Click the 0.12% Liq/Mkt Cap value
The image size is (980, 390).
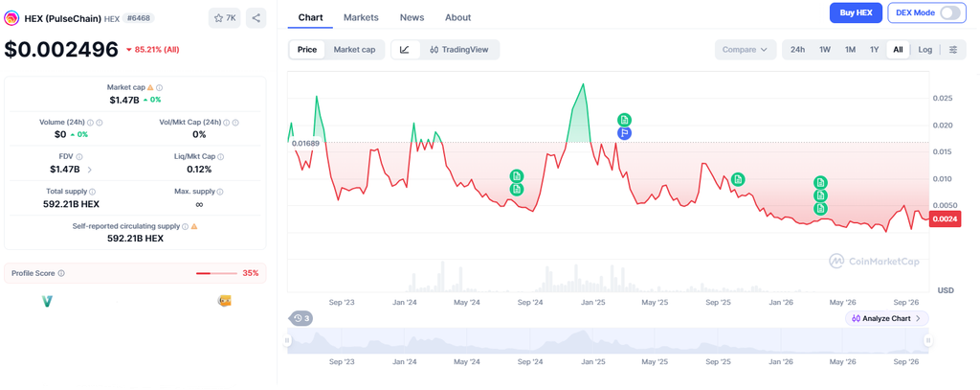click(x=199, y=169)
